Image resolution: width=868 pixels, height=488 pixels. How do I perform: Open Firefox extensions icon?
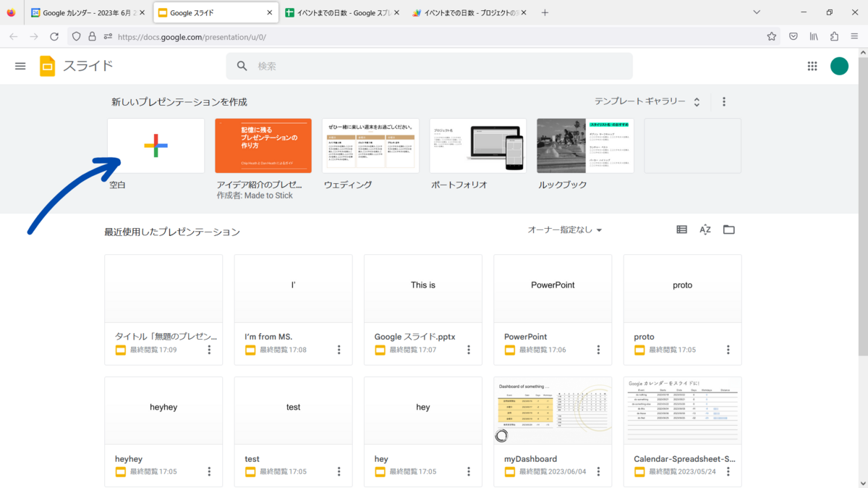point(834,36)
